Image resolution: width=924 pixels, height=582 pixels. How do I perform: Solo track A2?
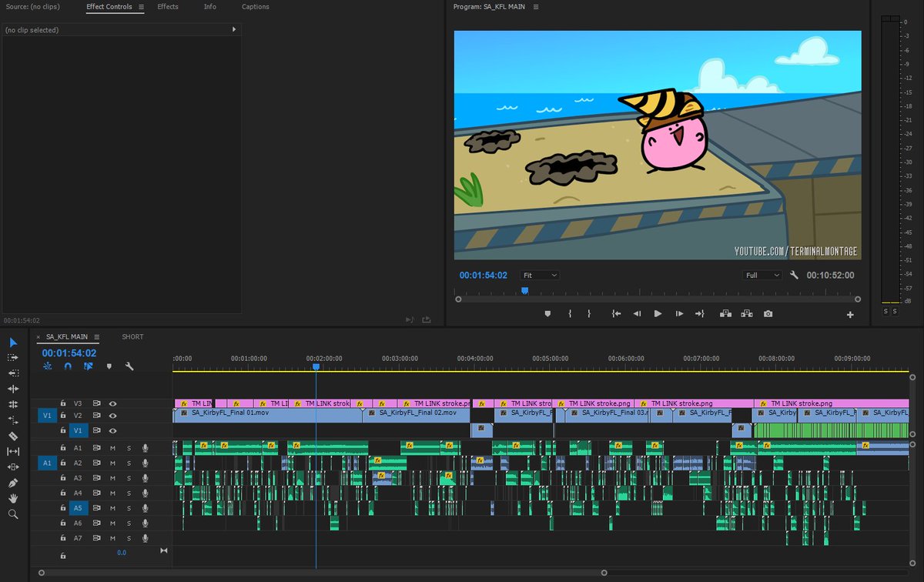coord(129,463)
